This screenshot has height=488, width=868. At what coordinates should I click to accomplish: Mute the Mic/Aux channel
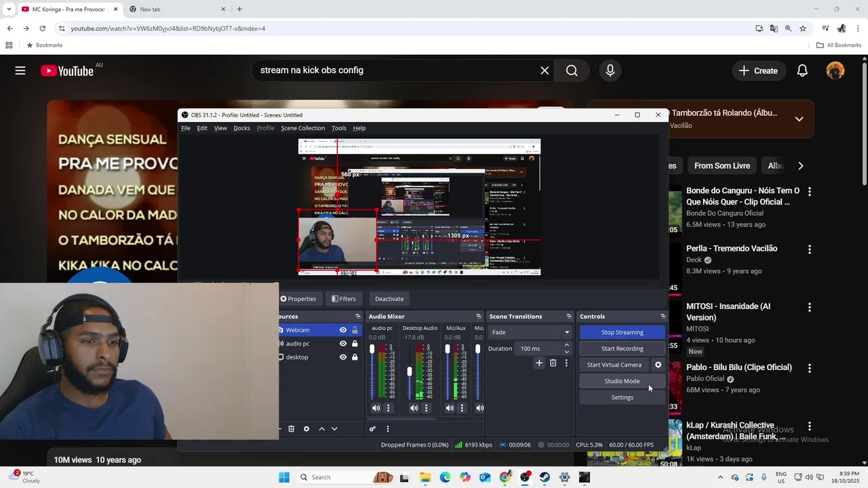(x=450, y=408)
